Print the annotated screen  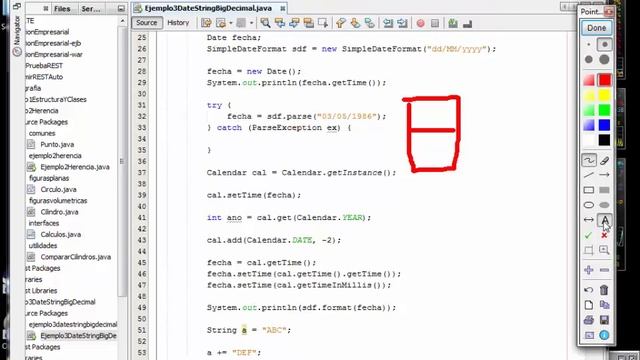click(x=589, y=320)
